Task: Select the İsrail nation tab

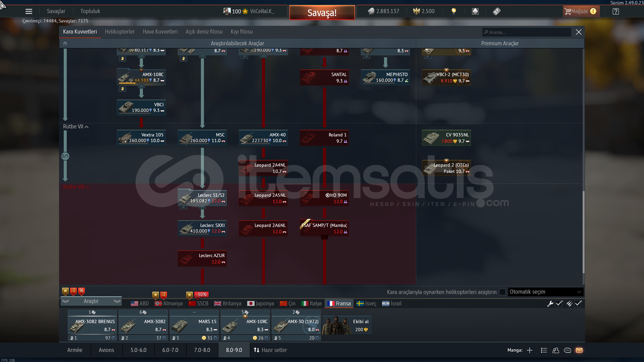Action: pos(392,304)
